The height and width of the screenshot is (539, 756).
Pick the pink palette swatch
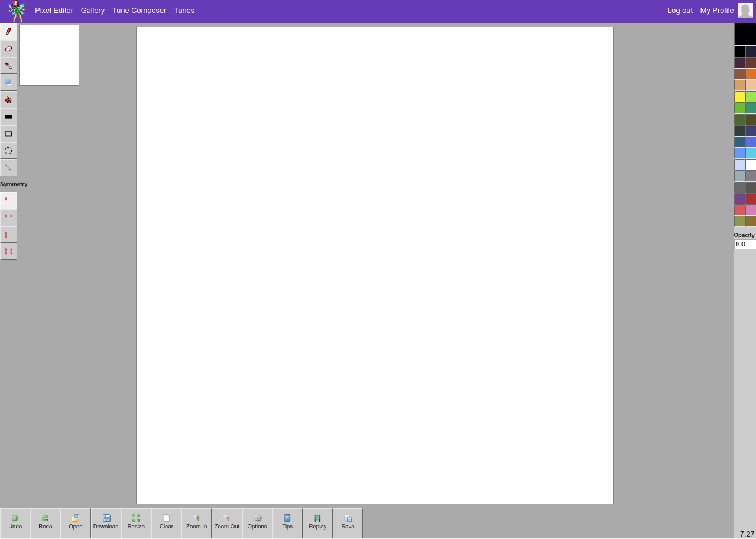751,210
